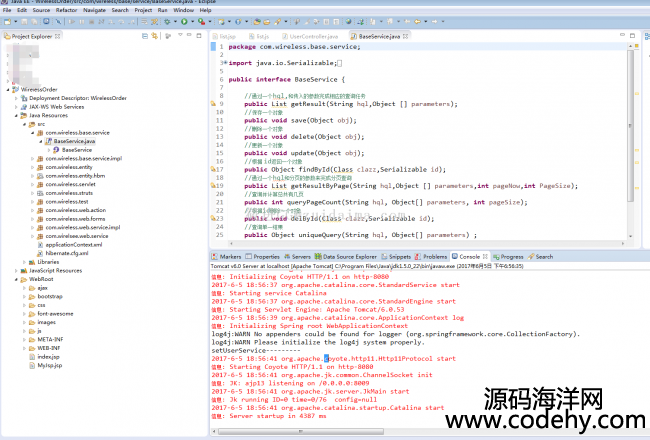Click the override marker on line 23
The height and width of the screenshot is (440, 650).
pyautogui.click(x=213, y=218)
